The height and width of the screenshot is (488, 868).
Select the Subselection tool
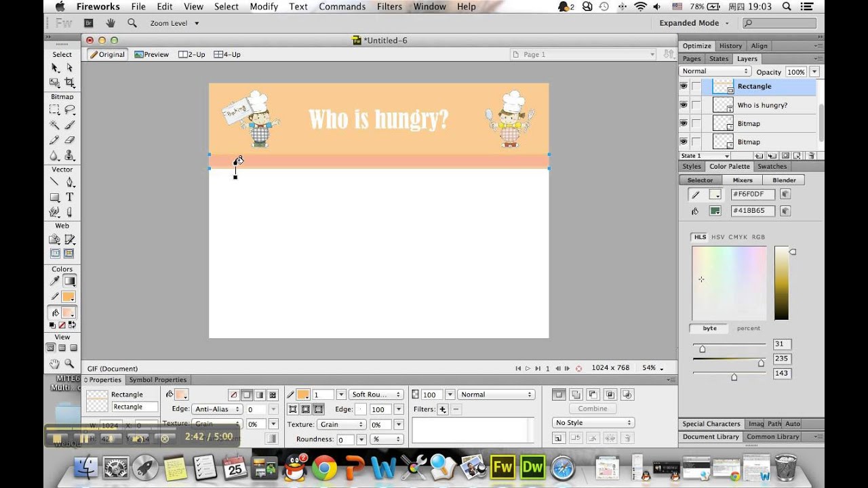tap(69, 68)
